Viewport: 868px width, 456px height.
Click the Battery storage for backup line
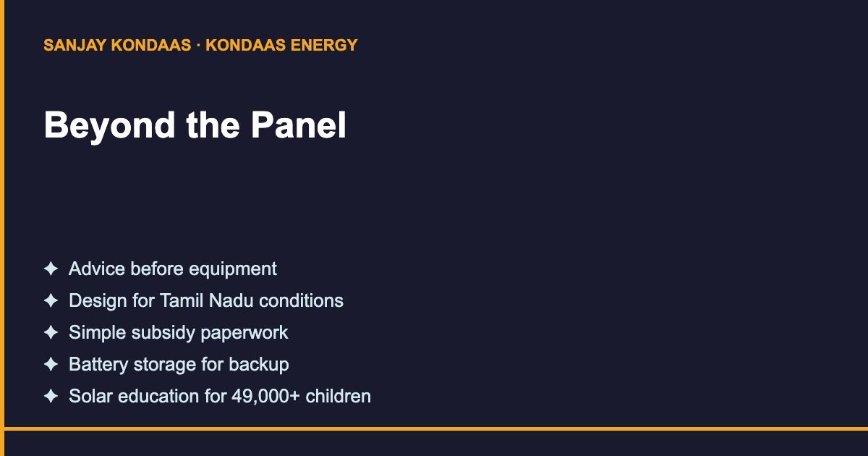tap(179, 365)
